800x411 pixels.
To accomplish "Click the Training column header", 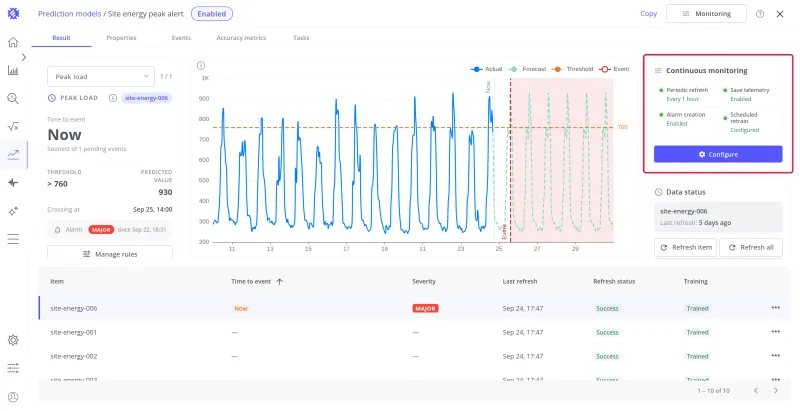I will pyautogui.click(x=695, y=281).
